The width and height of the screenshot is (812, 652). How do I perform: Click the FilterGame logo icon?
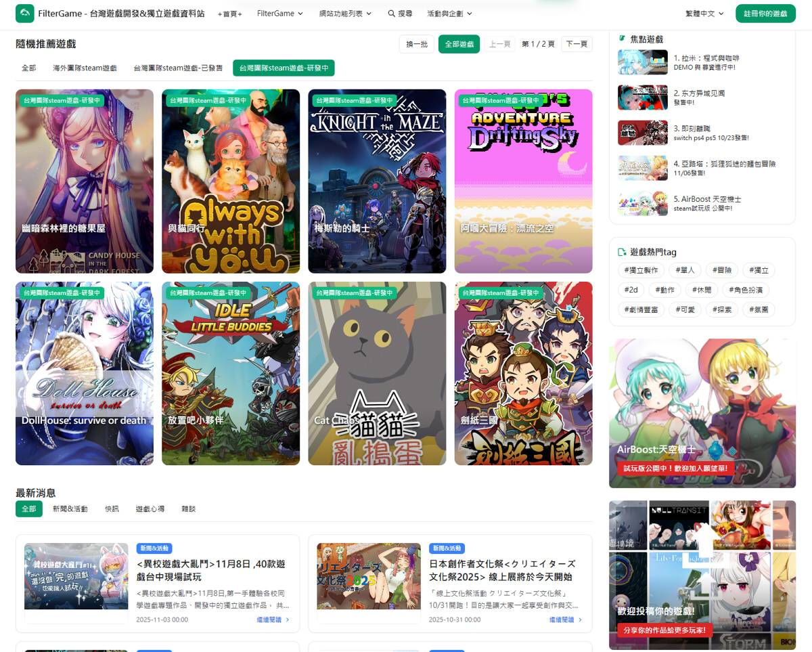click(x=25, y=14)
